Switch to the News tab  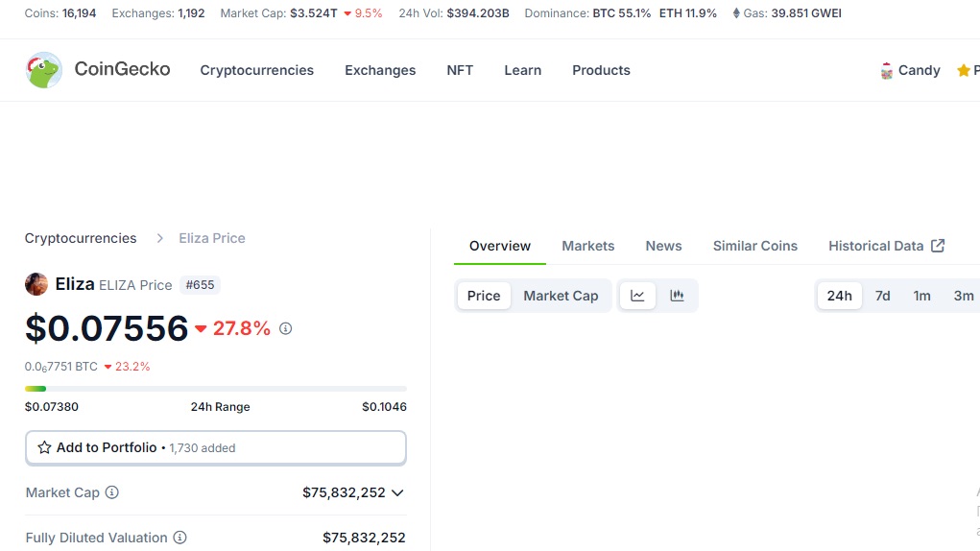(664, 246)
